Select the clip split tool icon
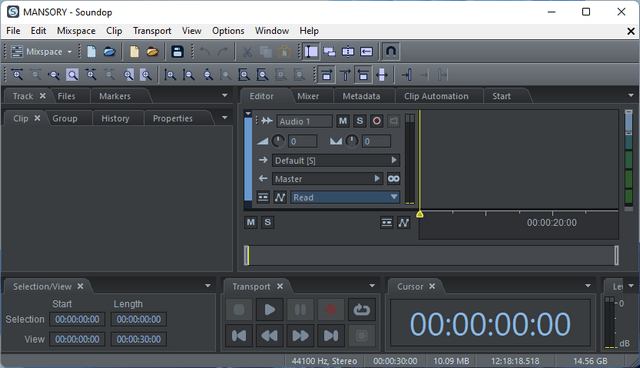Viewport: 640px width, 368px height. point(348,52)
